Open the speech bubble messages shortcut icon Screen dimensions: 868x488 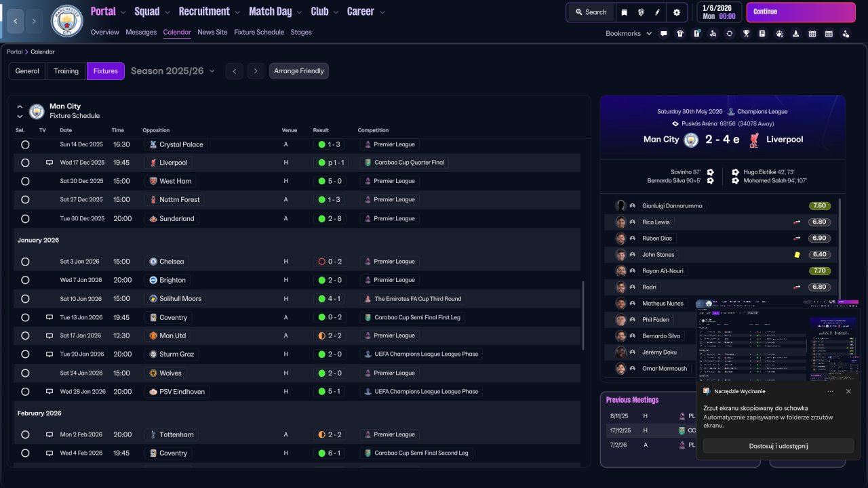point(664,33)
